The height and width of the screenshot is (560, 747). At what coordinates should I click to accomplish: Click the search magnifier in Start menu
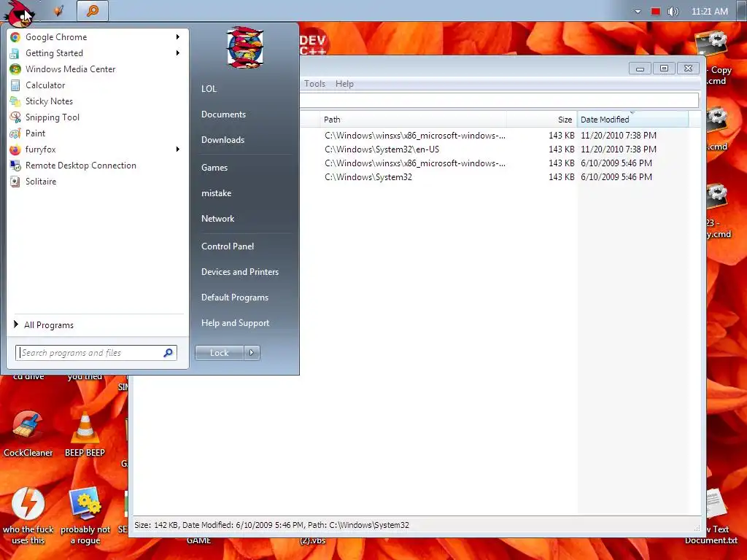point(169,353)
